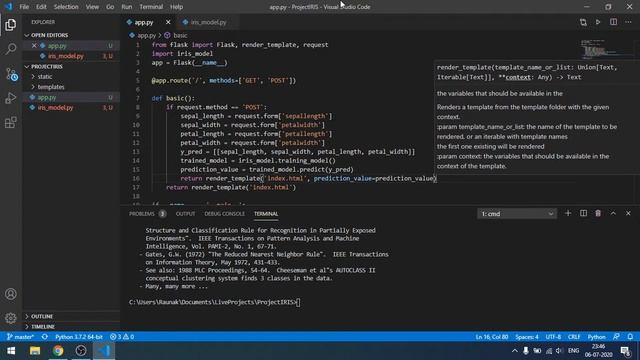Open the Manage gear icon

coord(11,318)
